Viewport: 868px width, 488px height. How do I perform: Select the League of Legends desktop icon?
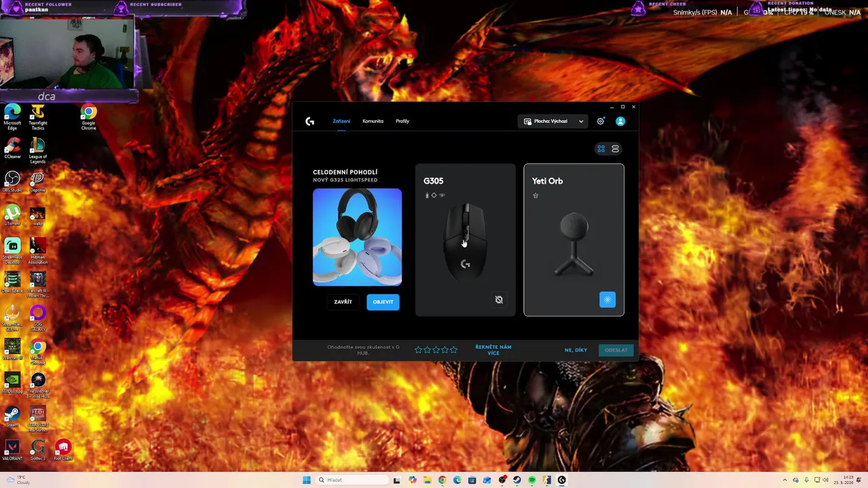[38, 151]
